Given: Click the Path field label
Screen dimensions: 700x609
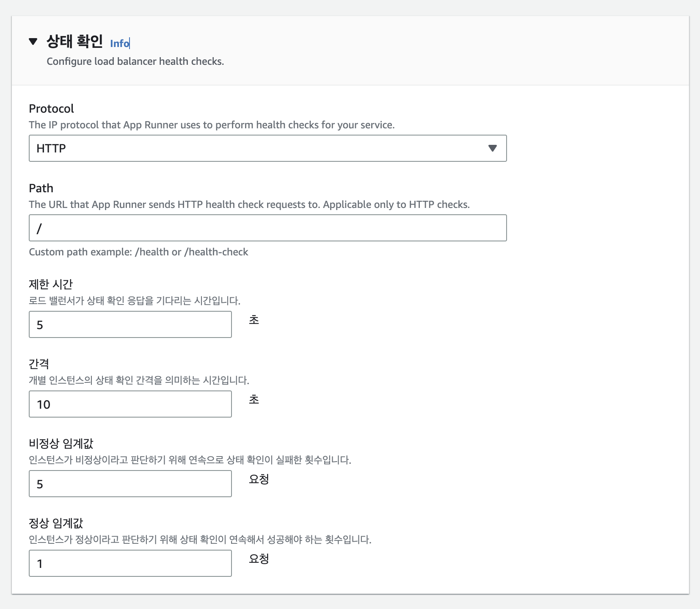Looking at the screenshot, I should coord(41,188).
